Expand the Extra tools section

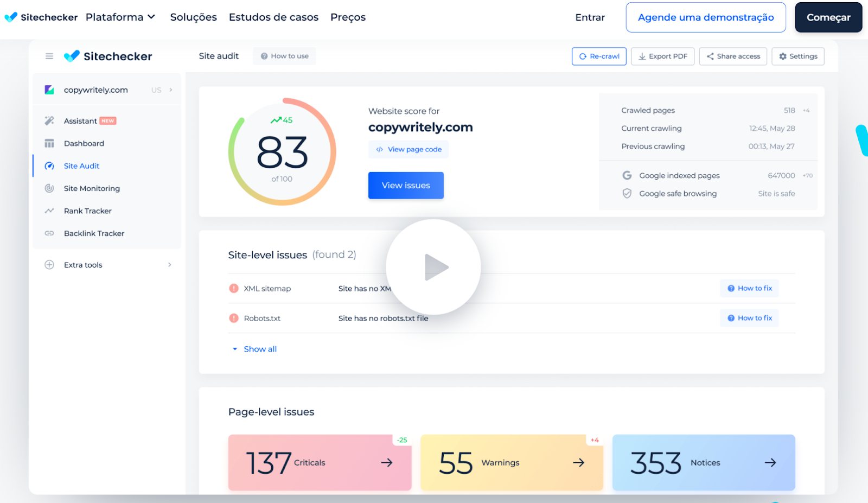click(82, 265)
